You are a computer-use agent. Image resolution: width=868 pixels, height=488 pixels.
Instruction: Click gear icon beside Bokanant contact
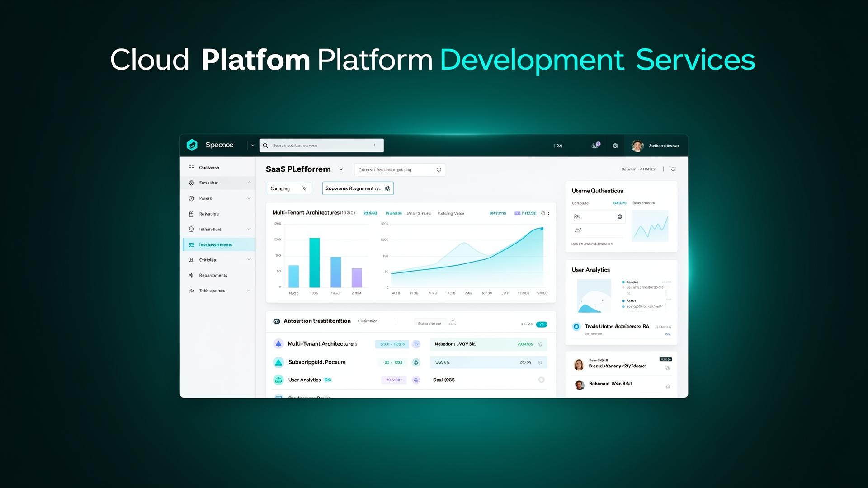tap(668, 386)
